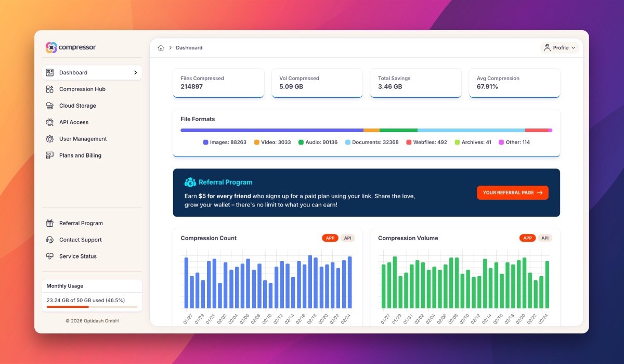This screenshot has height=364, width=624.
Task: Click the Plans and Billing icon
Action: (x=50, y=155)
